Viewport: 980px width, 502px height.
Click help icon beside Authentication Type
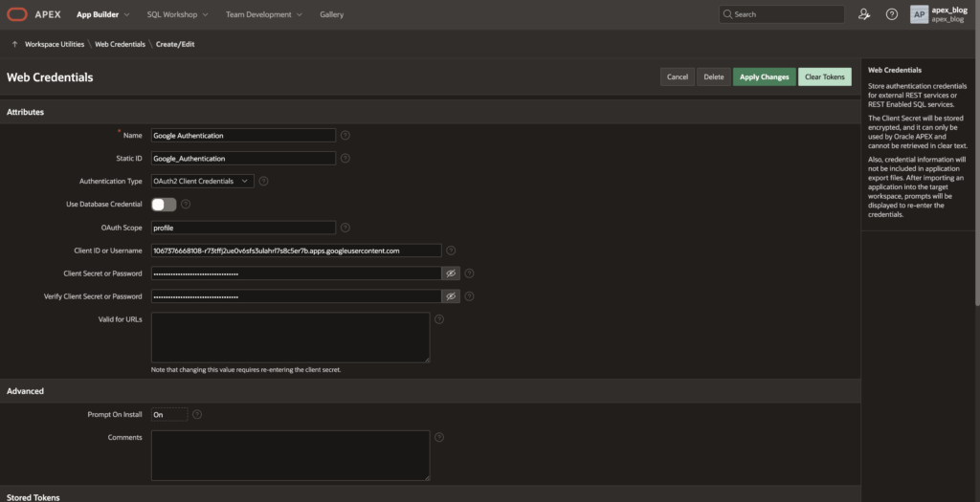(263, 181)
